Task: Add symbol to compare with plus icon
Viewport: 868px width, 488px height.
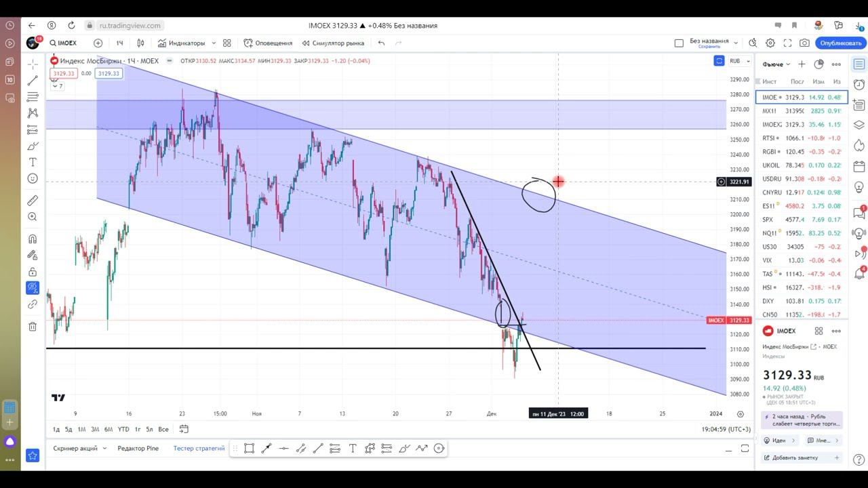Action: tap(98, 43)
